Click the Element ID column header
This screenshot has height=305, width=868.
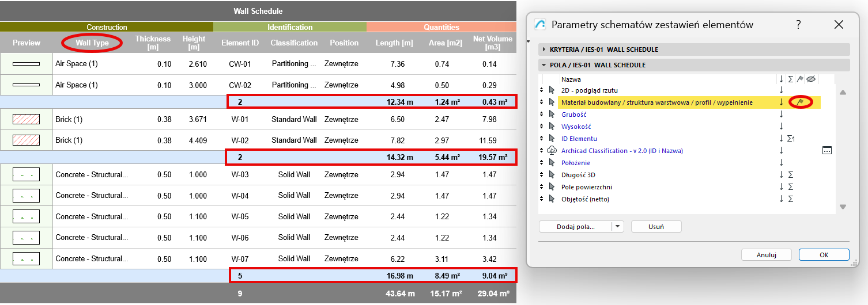240,43
